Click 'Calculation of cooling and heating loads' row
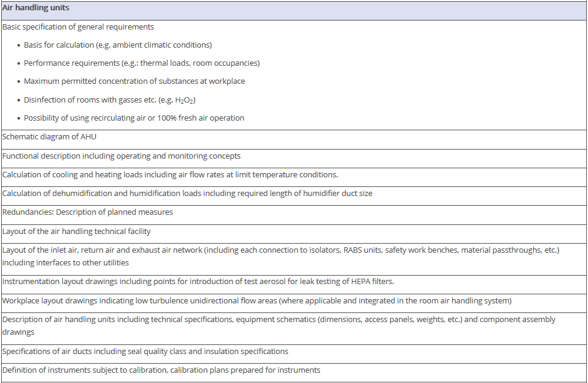588x383 pixels. pos(170,175)
